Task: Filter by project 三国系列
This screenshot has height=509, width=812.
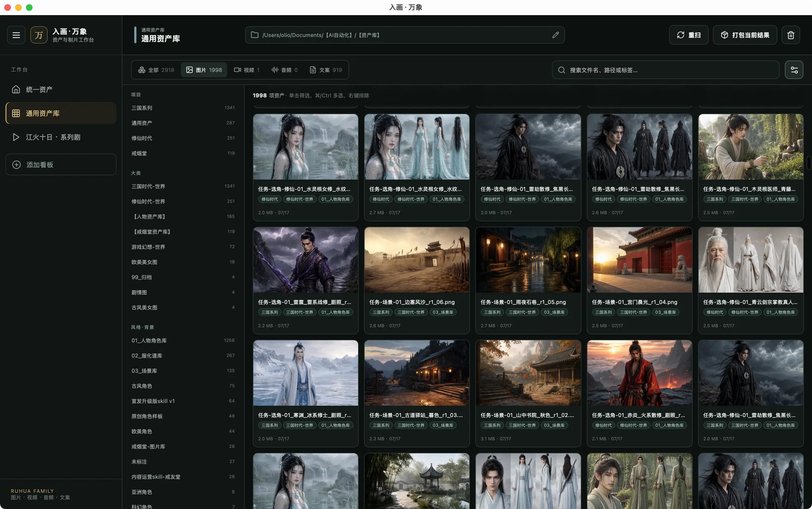Action: click(x=183, y=108)
